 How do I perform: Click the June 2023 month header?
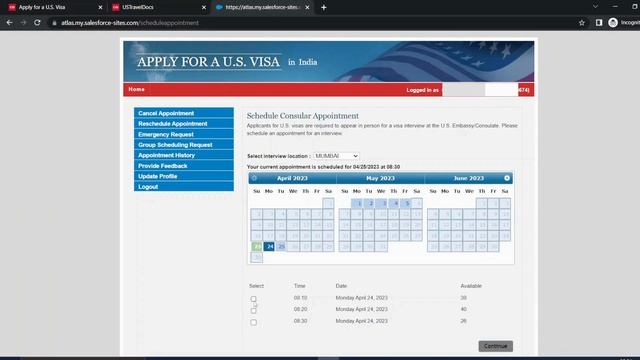469,178
